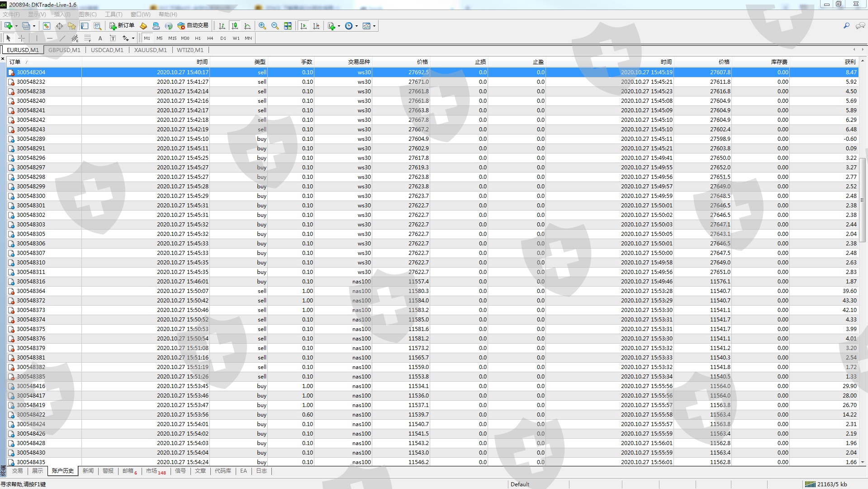This screenshot has height=489, width=868.
Task: Switch to the XAUUSD,M1 chart tab
Action: click(150, 50)
